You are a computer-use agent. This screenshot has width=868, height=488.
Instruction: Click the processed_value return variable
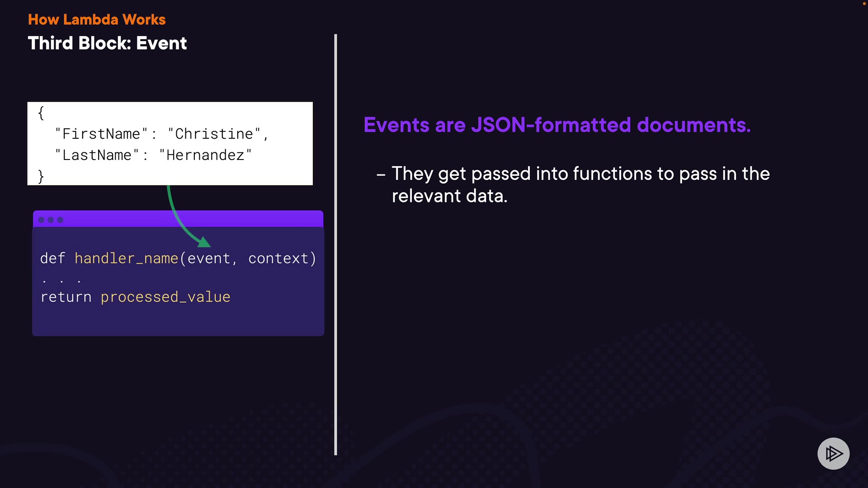click(165, 297)
